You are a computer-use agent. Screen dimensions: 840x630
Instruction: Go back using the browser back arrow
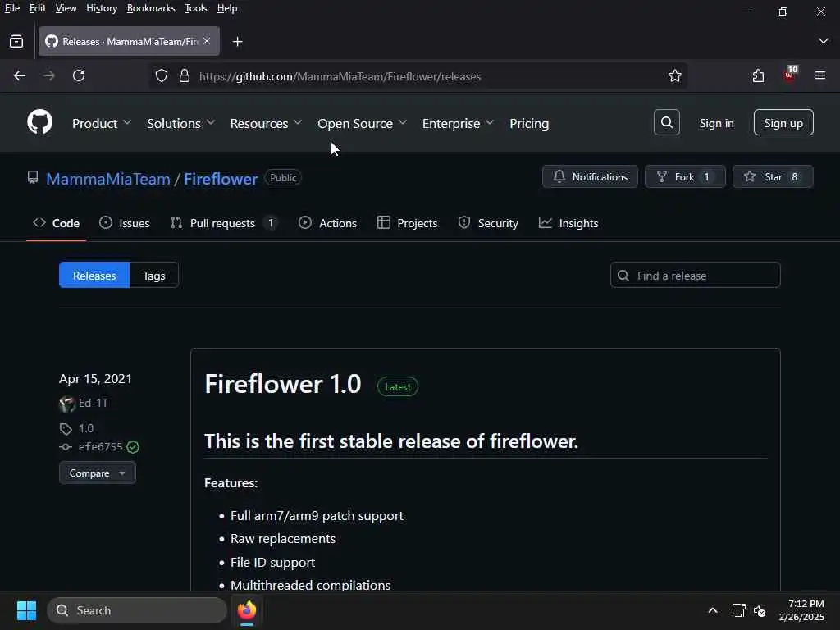coord(20,75)
